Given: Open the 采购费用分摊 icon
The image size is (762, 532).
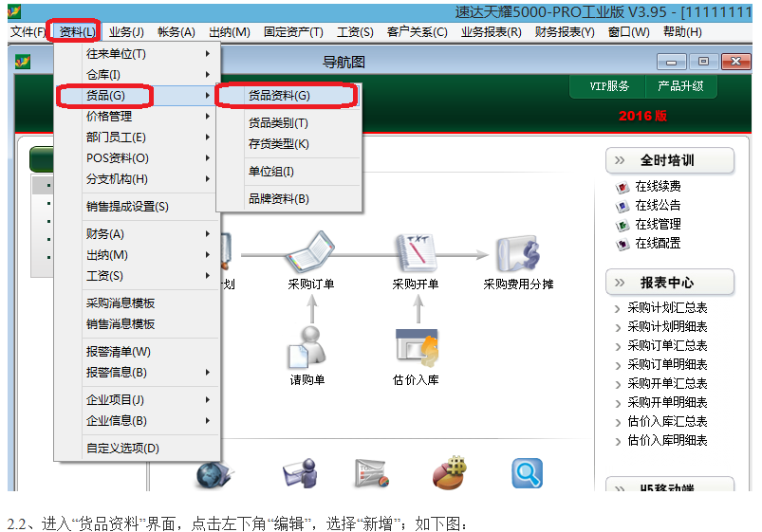Looking at the screenshot, I should tap(518, 253).
